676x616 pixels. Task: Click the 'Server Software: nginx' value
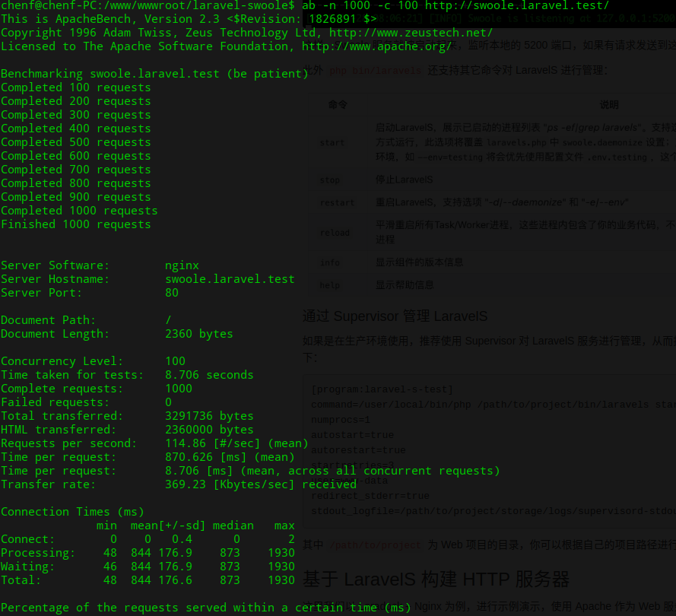click(182, 266)
